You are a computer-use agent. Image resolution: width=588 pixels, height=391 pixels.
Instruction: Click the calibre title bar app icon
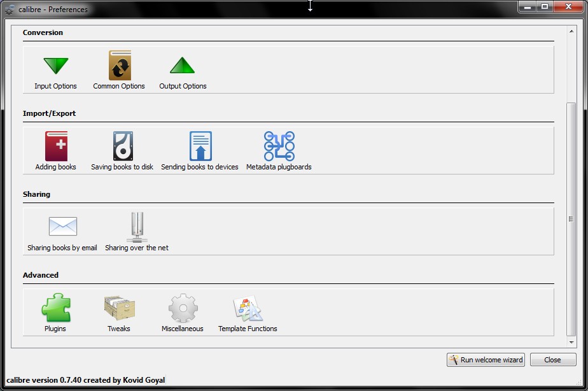coord(10,10)
